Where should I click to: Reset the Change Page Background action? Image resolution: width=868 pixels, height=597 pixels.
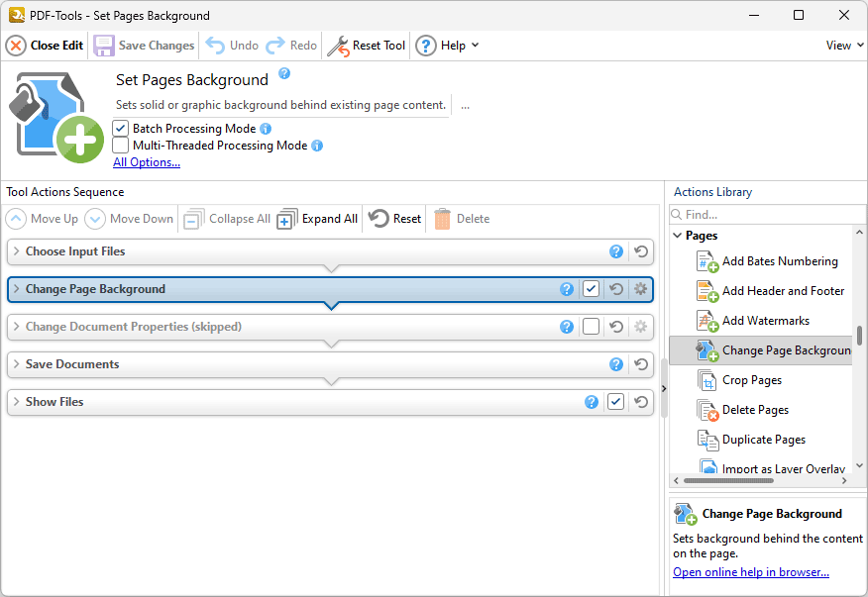pos(616,289)
